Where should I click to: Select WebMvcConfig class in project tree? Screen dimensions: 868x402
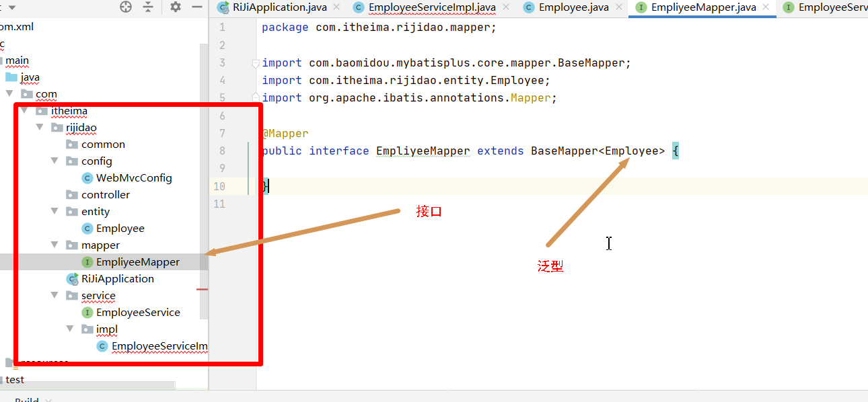[134, 177]
